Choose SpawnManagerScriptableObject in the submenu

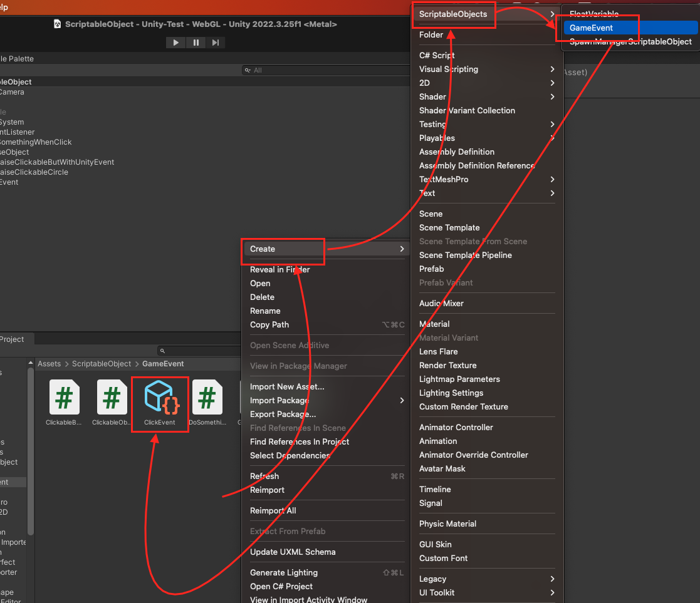pyautogui.click(x=630, y=41)
